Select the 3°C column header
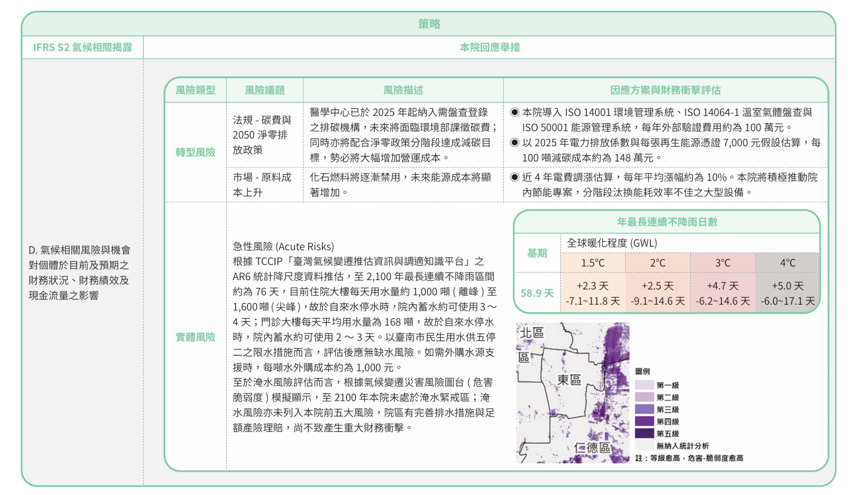This screenshot has height=495, width=868. tap(723, 263)
